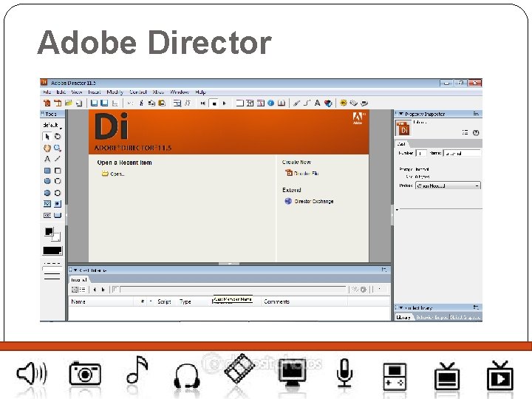Select the Push Button tool
532x399 pixels.
[58, 215]
